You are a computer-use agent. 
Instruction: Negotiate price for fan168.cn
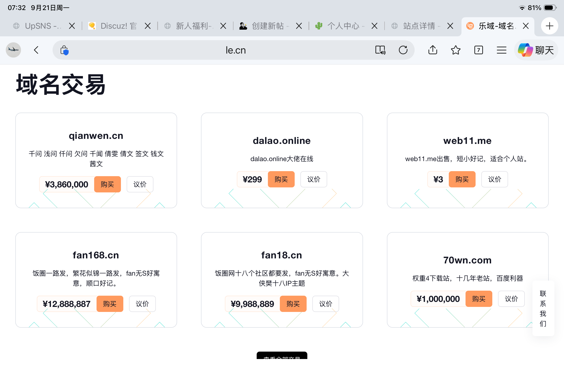pyautogui.click(x=142, y=304)
